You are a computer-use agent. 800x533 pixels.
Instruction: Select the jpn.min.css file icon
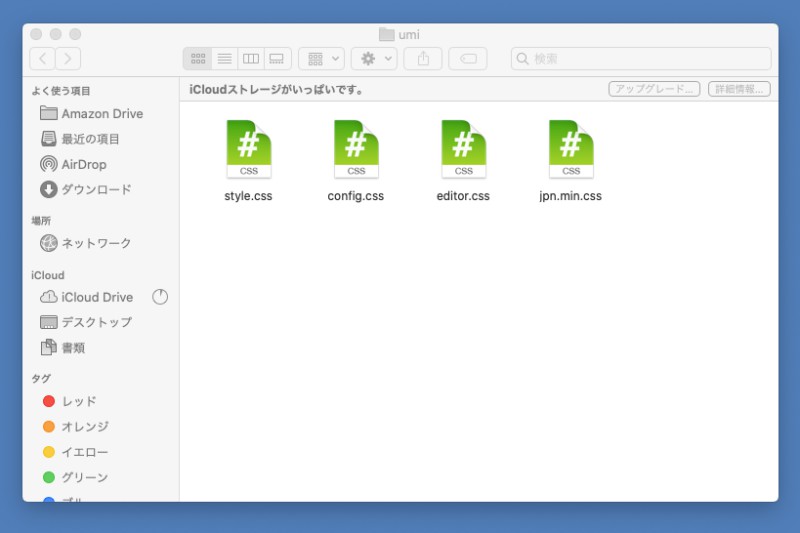point(570,149)
